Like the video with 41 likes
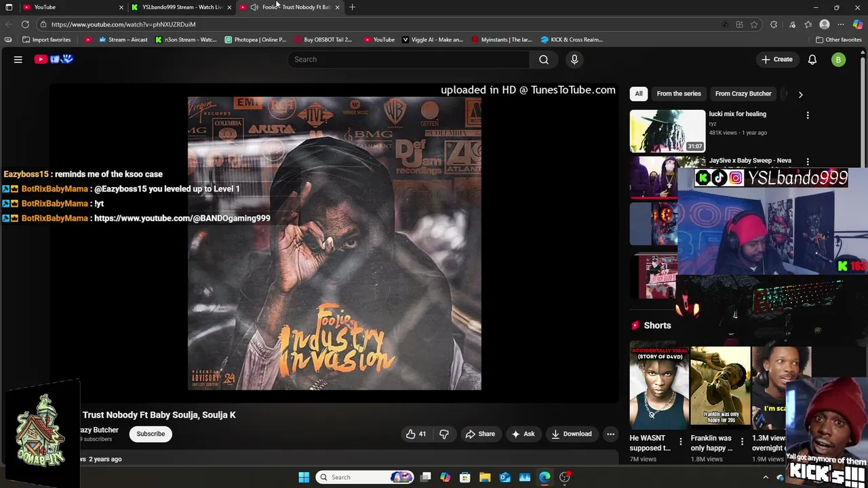 coord(416,434)
